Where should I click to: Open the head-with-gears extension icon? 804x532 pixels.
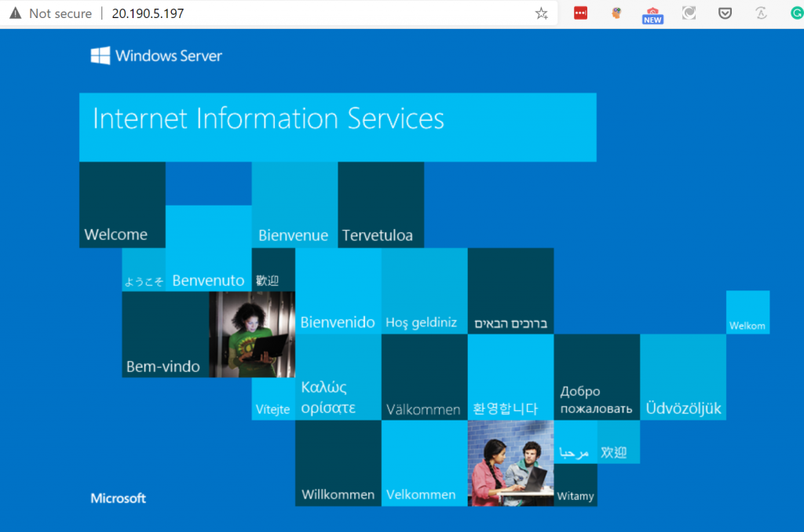tap(616, 13)
